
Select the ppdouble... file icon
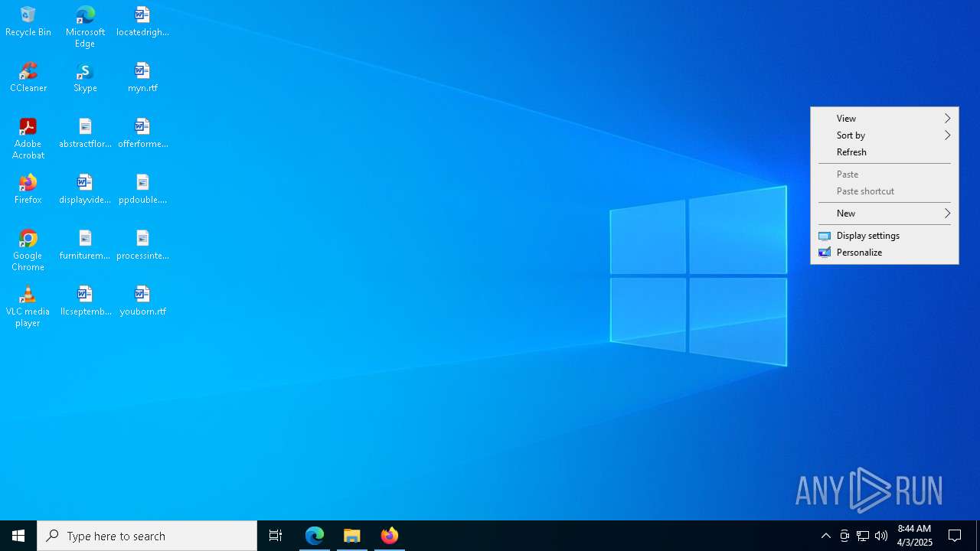click(142, 189)
